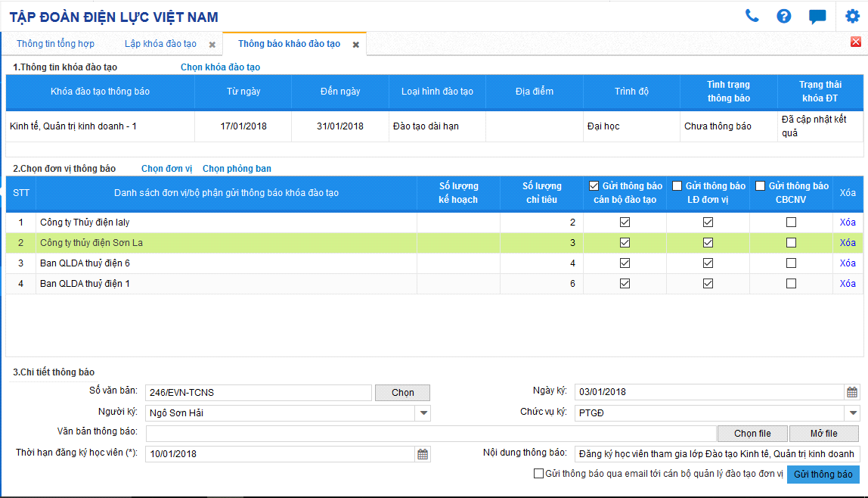
Task: Click the Chọn button beside Số văn bản
Action: (402, 393)
